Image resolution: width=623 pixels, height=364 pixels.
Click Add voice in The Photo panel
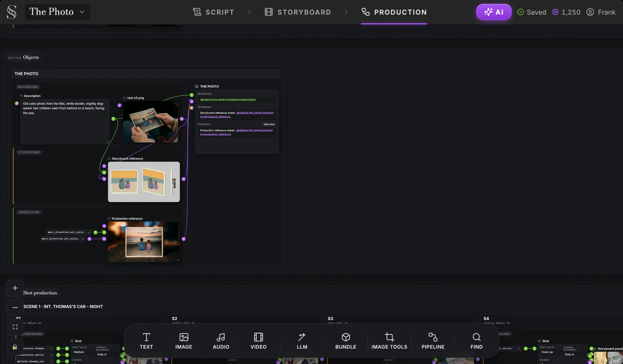[269, 124]
